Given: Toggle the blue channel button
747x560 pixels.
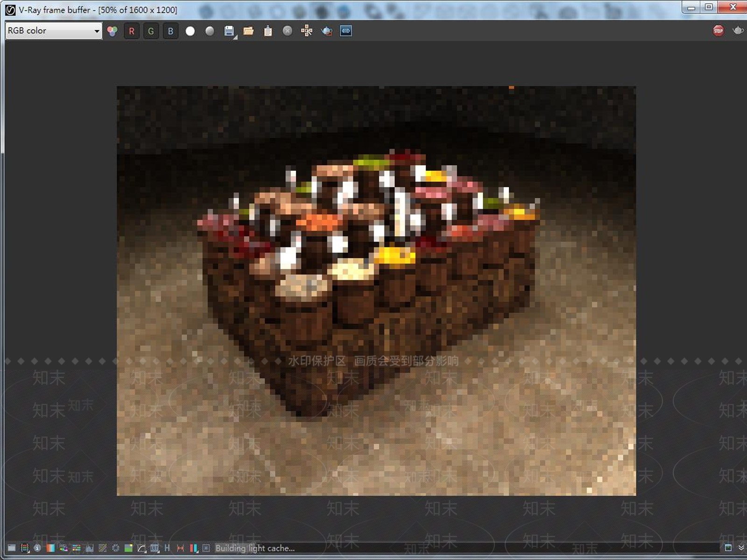Looking at the screenshot, I should (170, 31).
